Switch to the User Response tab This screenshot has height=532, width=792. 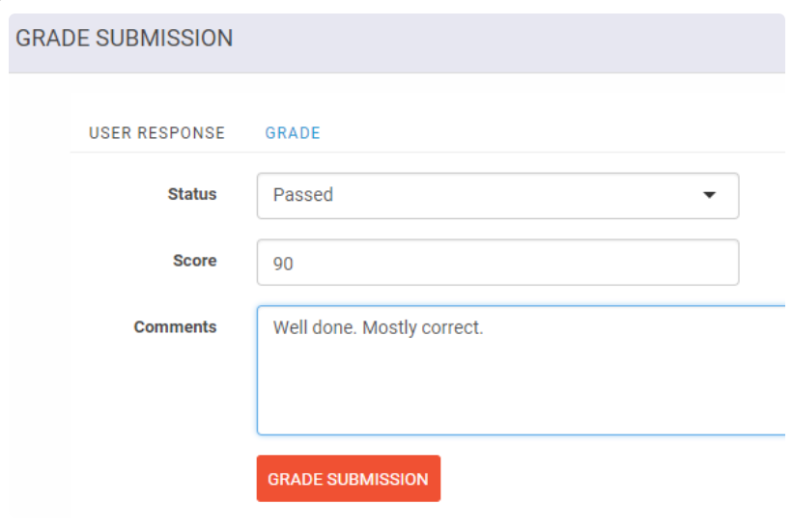156,132
